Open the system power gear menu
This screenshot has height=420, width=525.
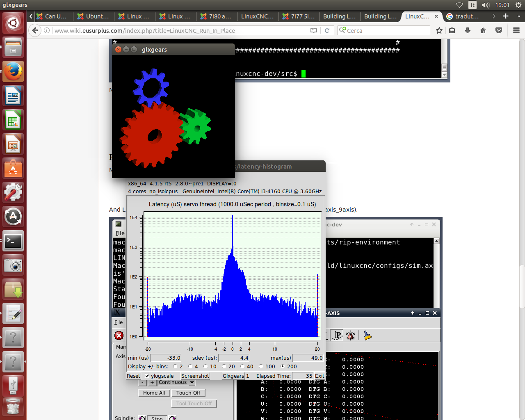point(518,5)
